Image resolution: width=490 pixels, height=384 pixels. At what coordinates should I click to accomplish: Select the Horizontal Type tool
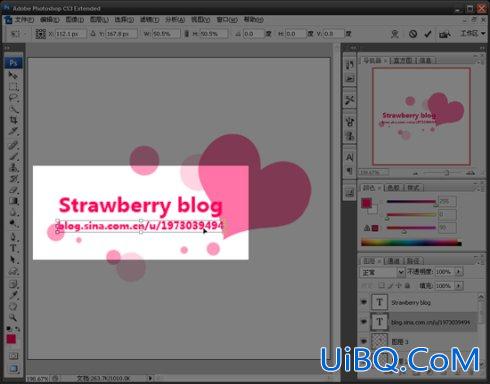[x=13, y=248]
